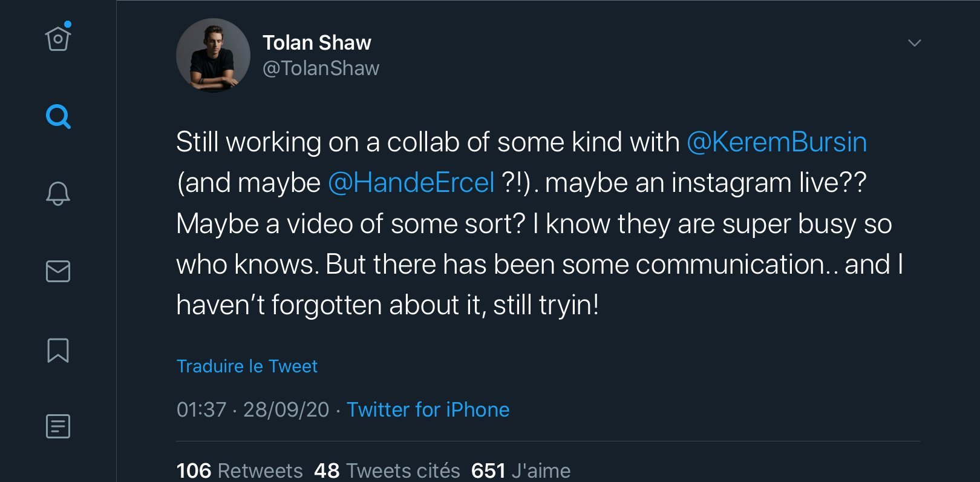View the 48 Tweets cités list
The height and width of the screenshot is (482, 980).
(x=387, y=470)
